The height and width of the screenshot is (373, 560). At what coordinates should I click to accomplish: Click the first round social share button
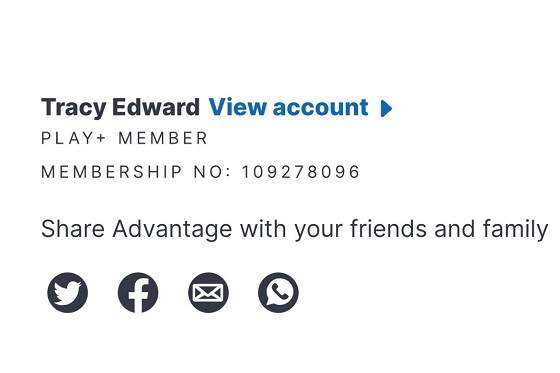(68, 293)
